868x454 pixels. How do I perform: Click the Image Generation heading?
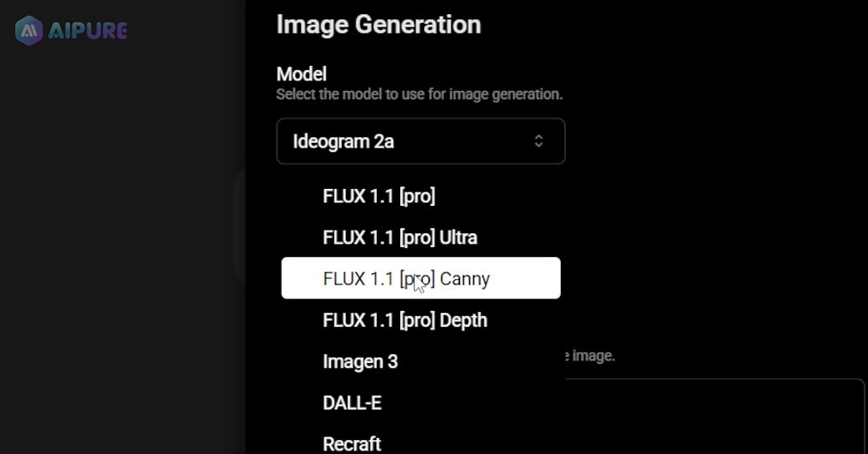379,25
